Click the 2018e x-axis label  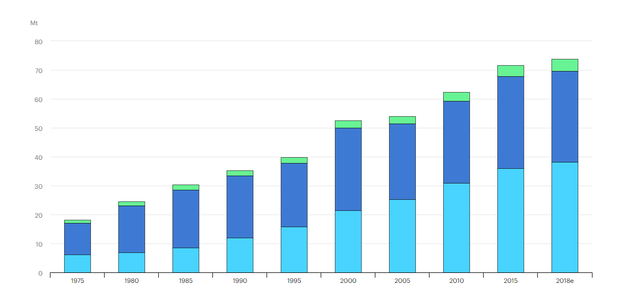click(565, 281)
